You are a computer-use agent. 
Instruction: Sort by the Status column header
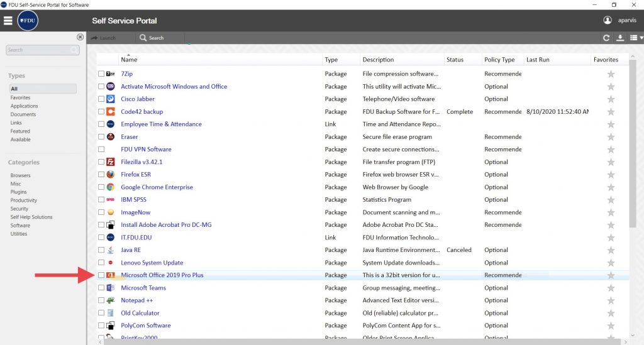click(x=455, y=60)
